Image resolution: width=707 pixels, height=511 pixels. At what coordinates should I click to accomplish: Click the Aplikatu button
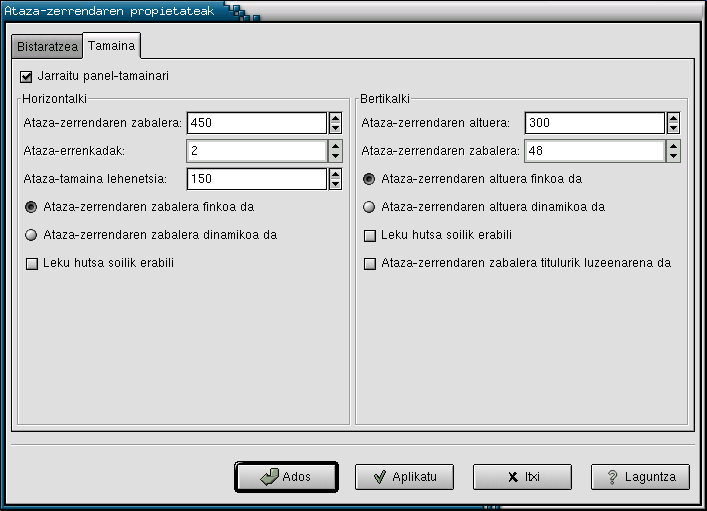tap(404, 477)
